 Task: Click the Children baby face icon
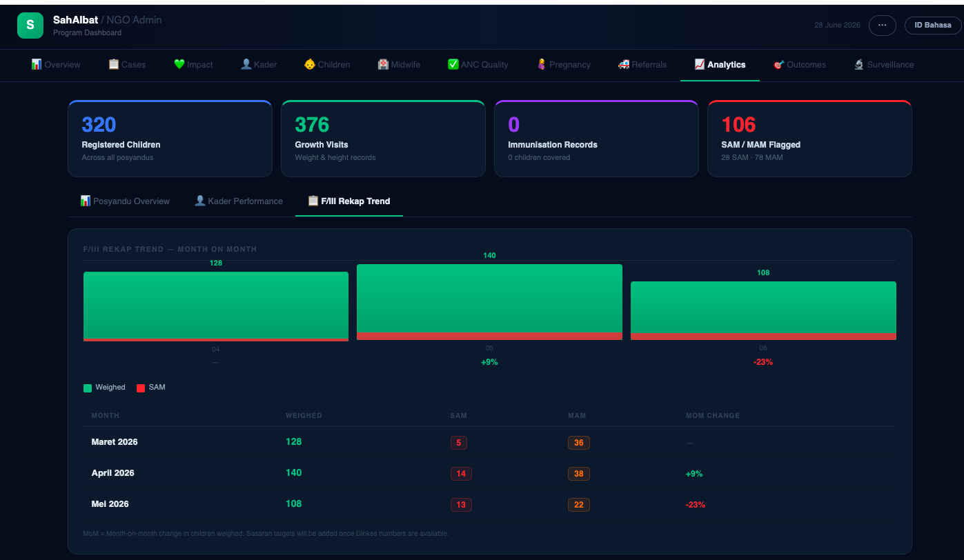click(310, 64)
